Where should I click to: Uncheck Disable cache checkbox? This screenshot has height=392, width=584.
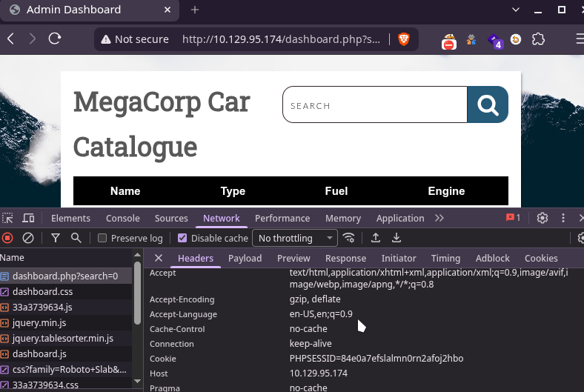pyautogui.click(x=182, y=238)
